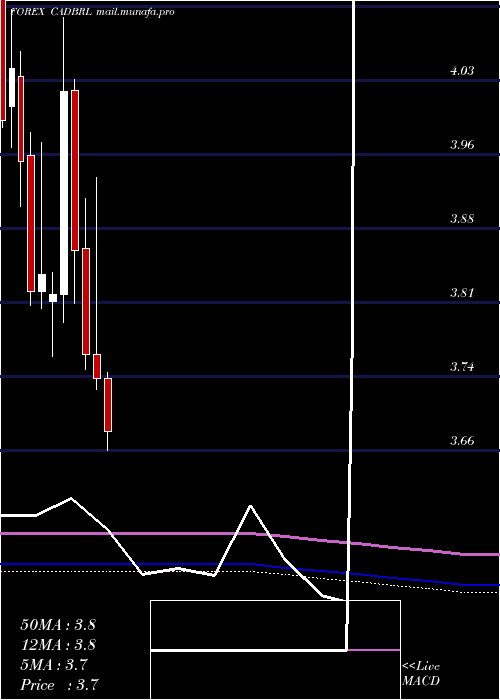Click the <<Live MACD label
Image resolution: width=500 pixels, height=700 pixels.
[421, 674]
